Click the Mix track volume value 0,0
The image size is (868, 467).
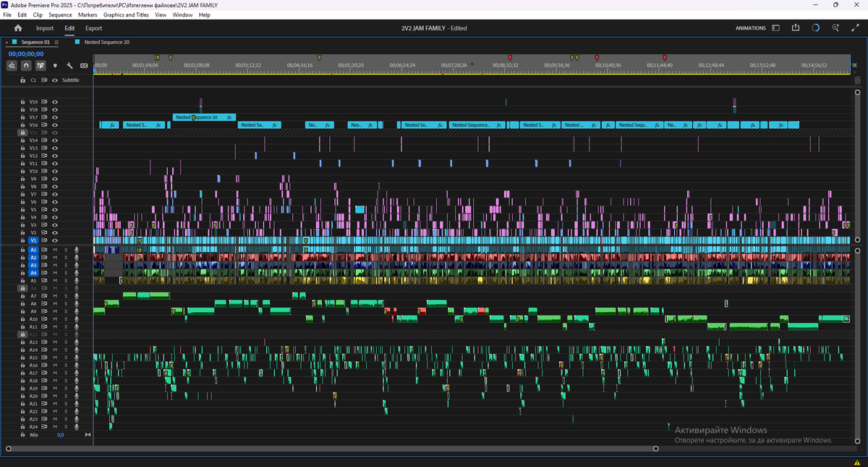click(61, 435)
